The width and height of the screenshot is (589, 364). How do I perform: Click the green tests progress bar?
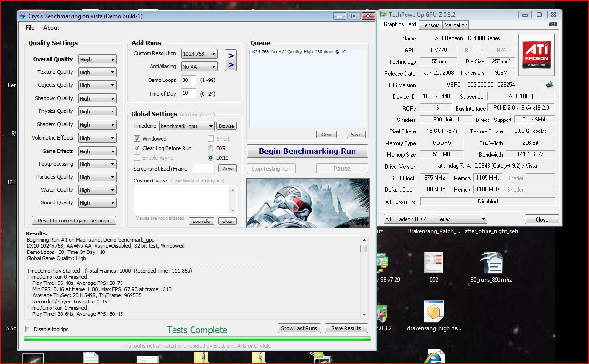(197, 339)
